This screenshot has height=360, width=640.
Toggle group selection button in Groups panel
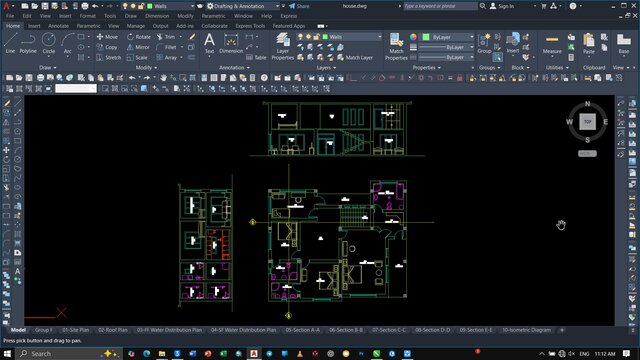tap(497, 58)
